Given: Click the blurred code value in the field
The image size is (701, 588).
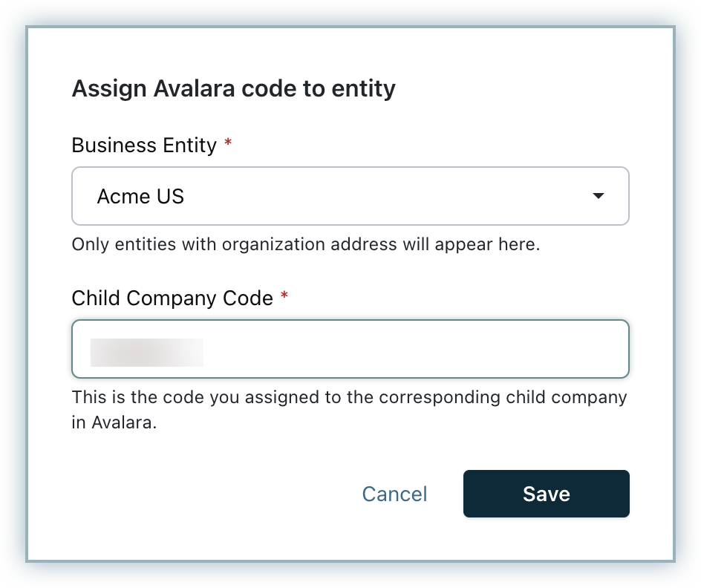Looking at the screenshot, I should click(146, 352).
